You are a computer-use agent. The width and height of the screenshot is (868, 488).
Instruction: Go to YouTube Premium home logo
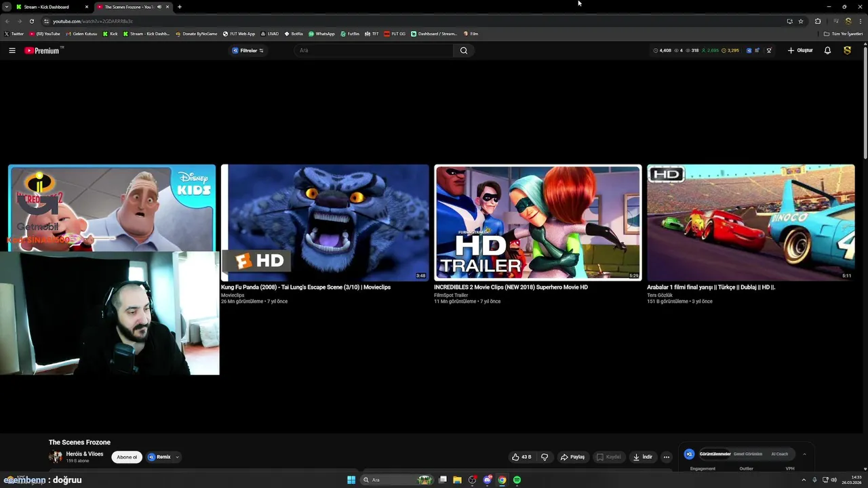click(43, 50)
